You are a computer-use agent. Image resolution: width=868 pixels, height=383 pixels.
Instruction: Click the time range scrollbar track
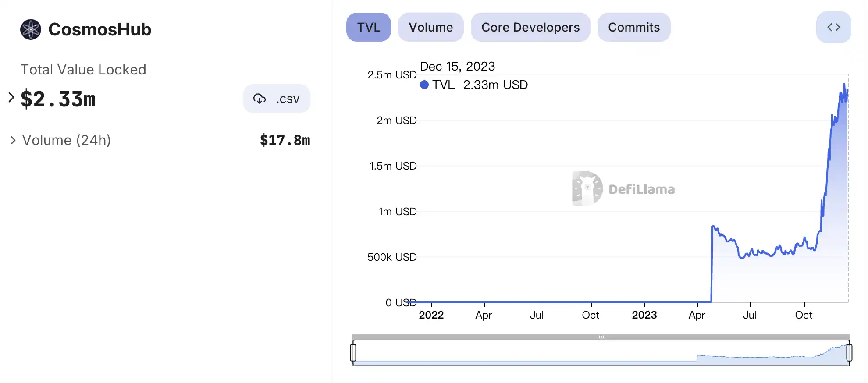[x=482, y=337]
